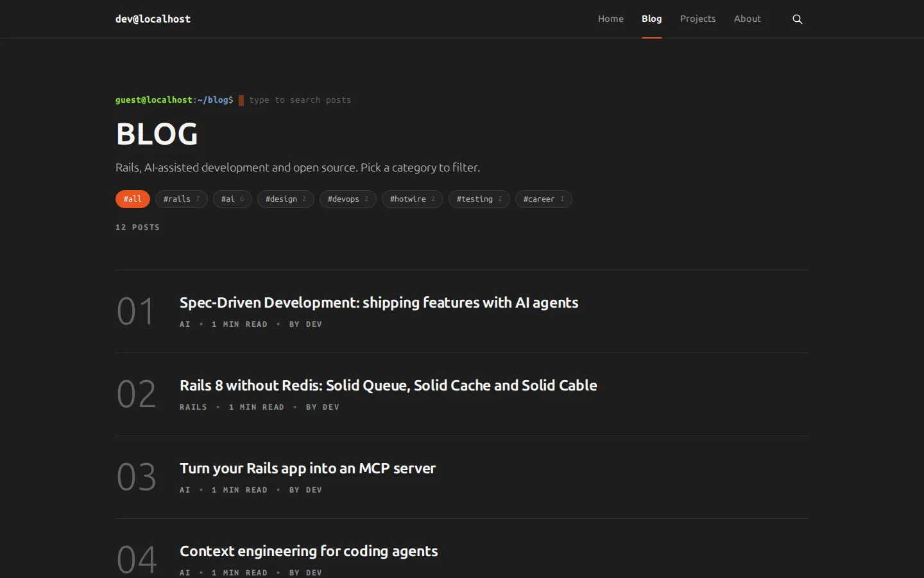The height and width of the screenshot is (578, 924).
Task: Open 'Turn your Rails app into an MCP server'
Action: click(x=307, y=468)
